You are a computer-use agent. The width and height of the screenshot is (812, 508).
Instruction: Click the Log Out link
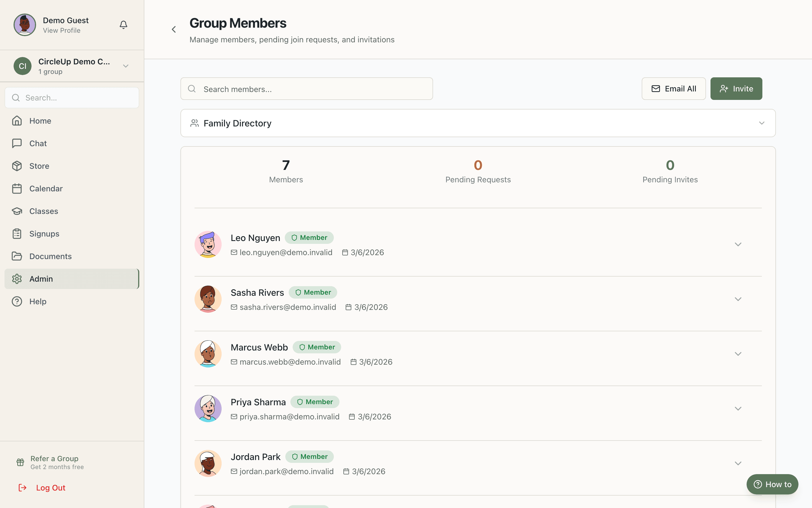(x=51, y=487)
